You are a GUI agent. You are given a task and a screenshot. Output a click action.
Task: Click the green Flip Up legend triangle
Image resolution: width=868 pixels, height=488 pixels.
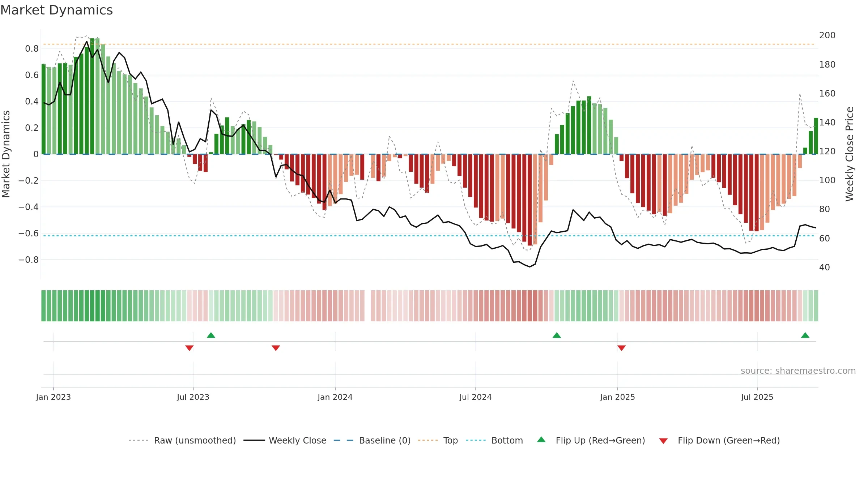(541, 440)
